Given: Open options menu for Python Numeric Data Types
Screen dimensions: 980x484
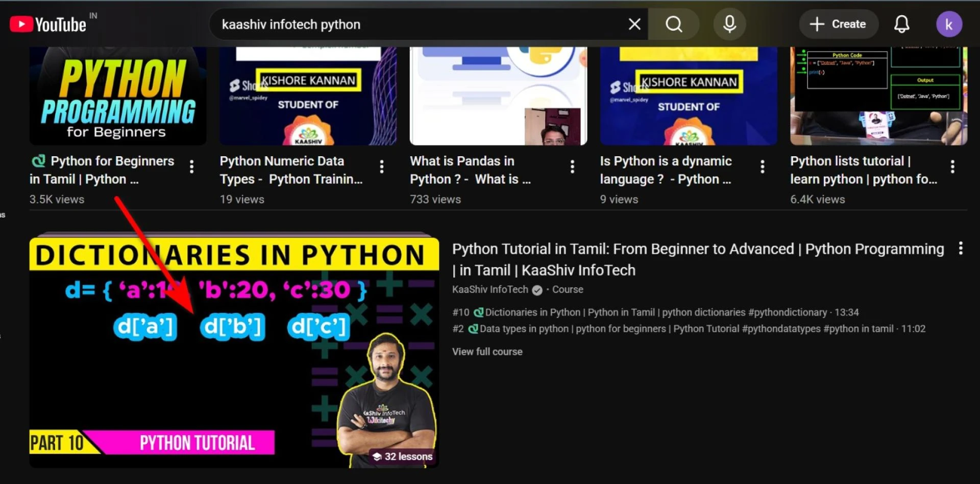Looking at the screenshot, I should point(381,166).
